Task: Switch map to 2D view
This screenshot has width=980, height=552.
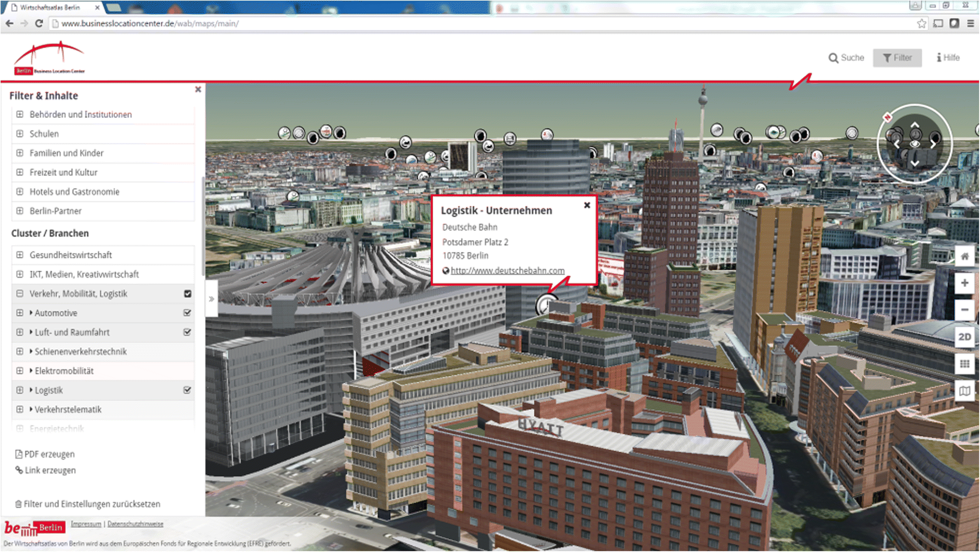Action: point(964,337)
